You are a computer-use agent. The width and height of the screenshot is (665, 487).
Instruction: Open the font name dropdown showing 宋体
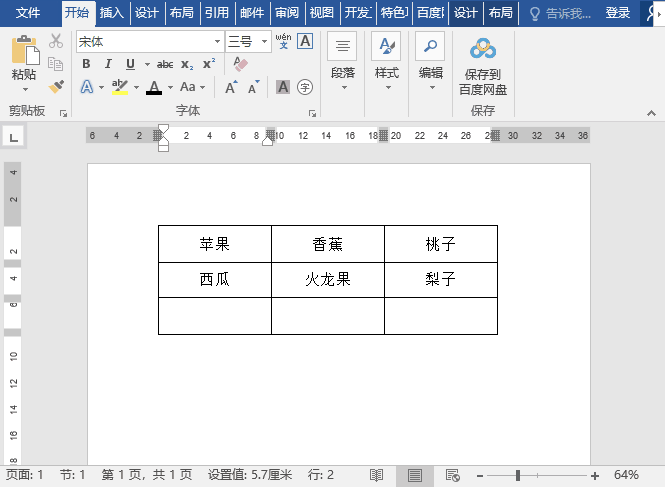[217, 42]
